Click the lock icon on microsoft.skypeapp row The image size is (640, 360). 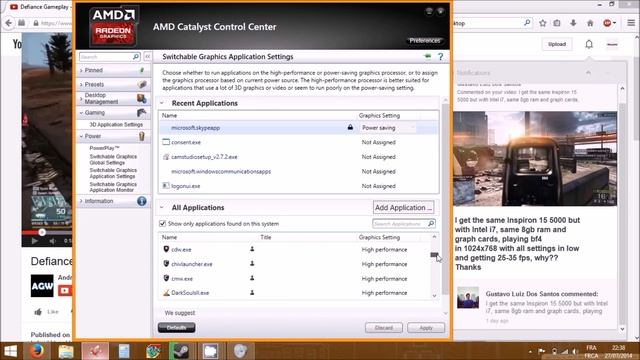point(350,127)
